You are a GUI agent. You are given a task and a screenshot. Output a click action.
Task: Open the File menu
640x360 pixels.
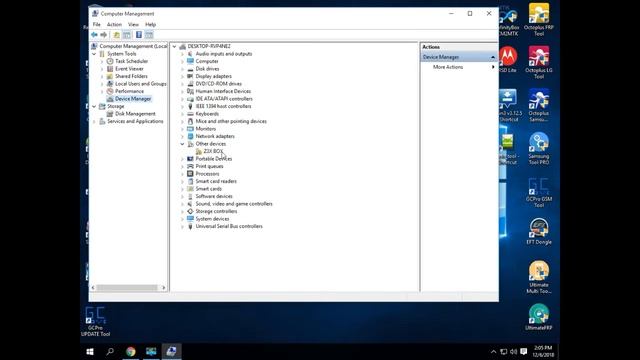point(96,24)
